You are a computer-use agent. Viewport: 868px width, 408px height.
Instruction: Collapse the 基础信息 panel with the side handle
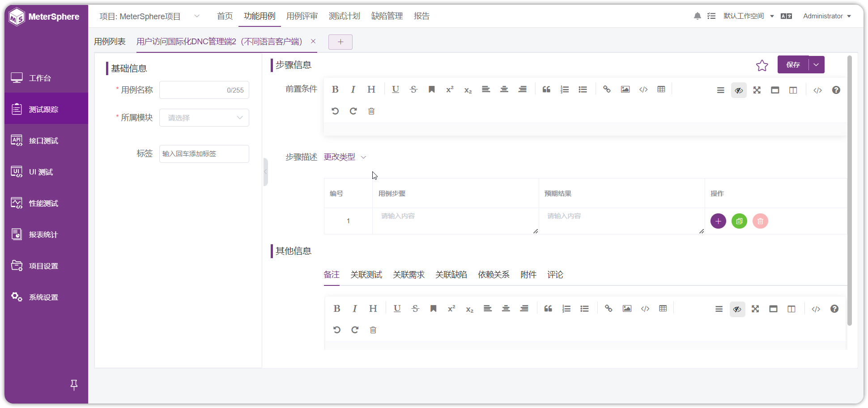coord(265,172)
